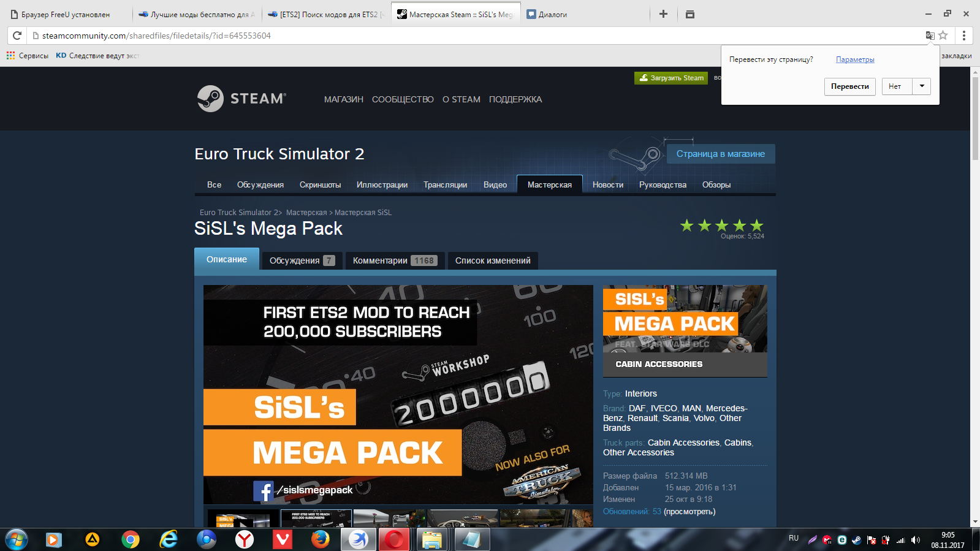Open a new browser tab with plus icon
The width and height of the screenshot is (980, 551).
tap(663, 14)
